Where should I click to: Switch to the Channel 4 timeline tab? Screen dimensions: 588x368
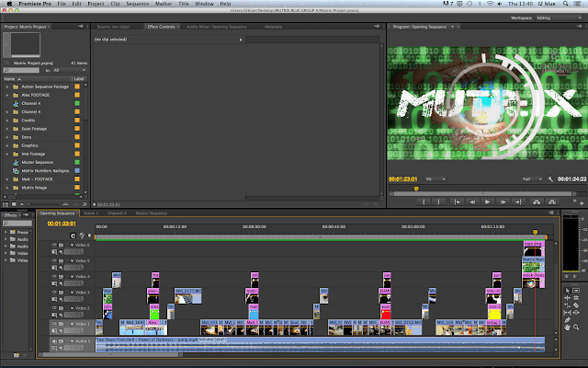[117, 213]
